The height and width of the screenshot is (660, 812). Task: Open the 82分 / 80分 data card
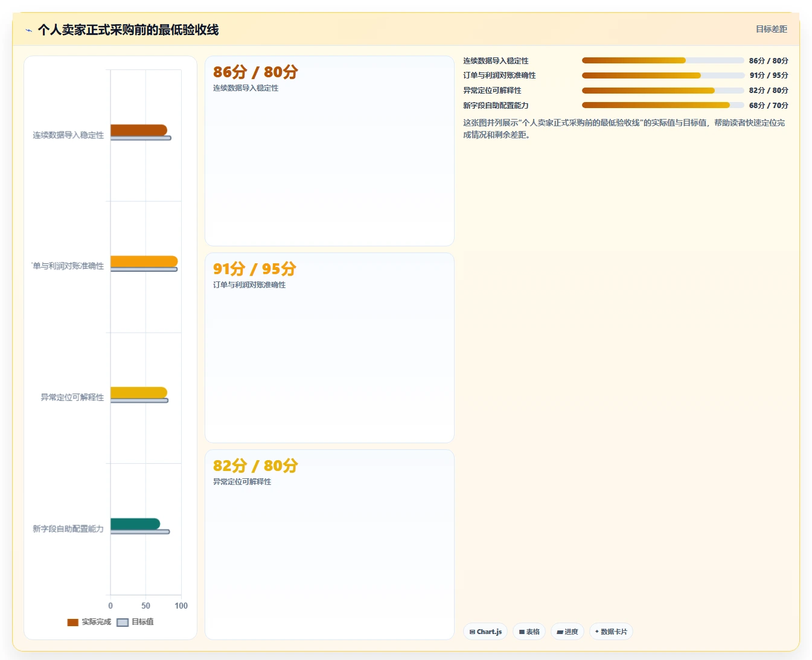pyautogui.click(x=330, y=545)
